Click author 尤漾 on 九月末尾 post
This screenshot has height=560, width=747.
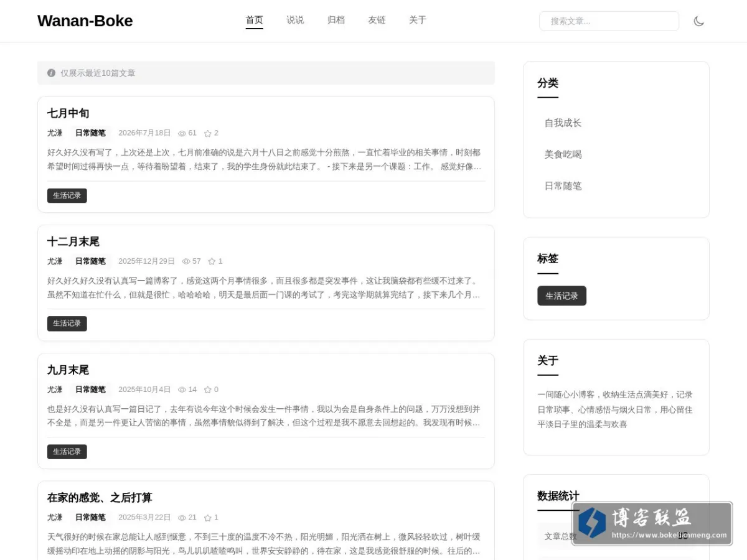click(x=55, y=390)
